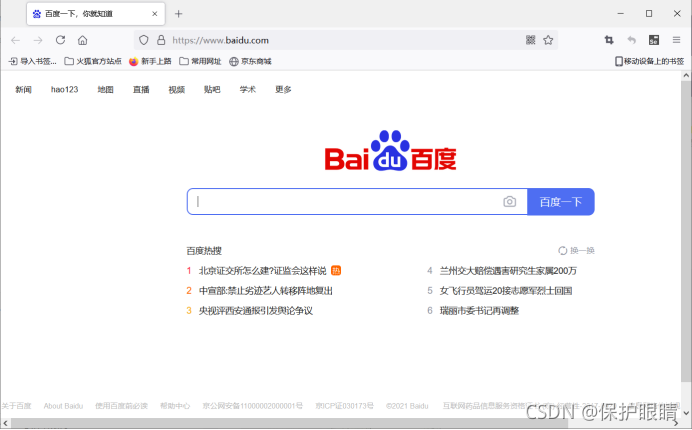692x430 pixels.
Task: Open 京东商城 bookmark
Action: (x=250, y=61)
